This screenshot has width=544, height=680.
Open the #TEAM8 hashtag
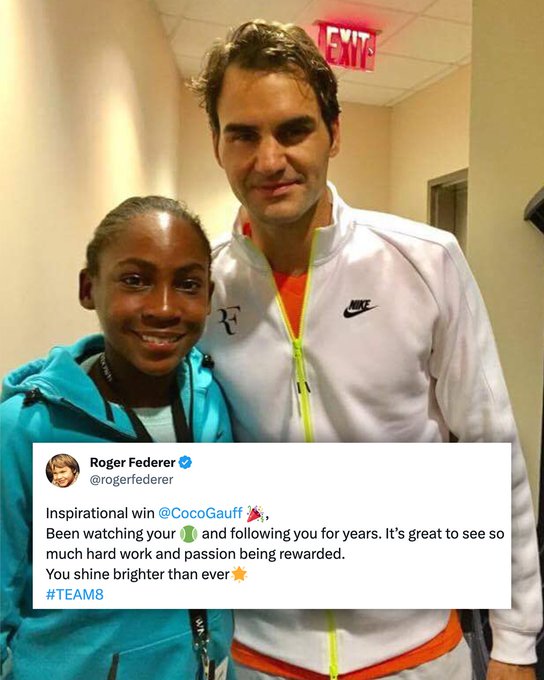pyautogui.click(x=75, y=594)
